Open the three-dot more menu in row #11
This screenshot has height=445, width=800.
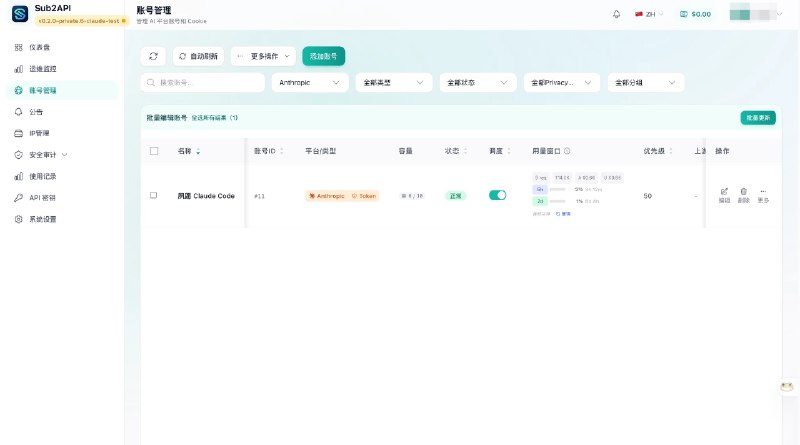763,192
